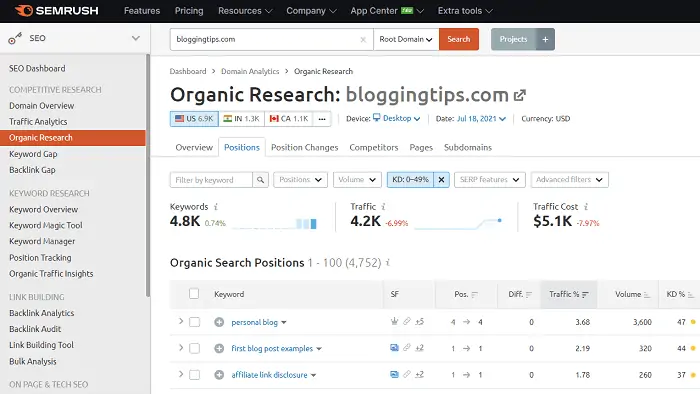
Task: Open the Volume filter dropdown
Action: click(357, 180)
